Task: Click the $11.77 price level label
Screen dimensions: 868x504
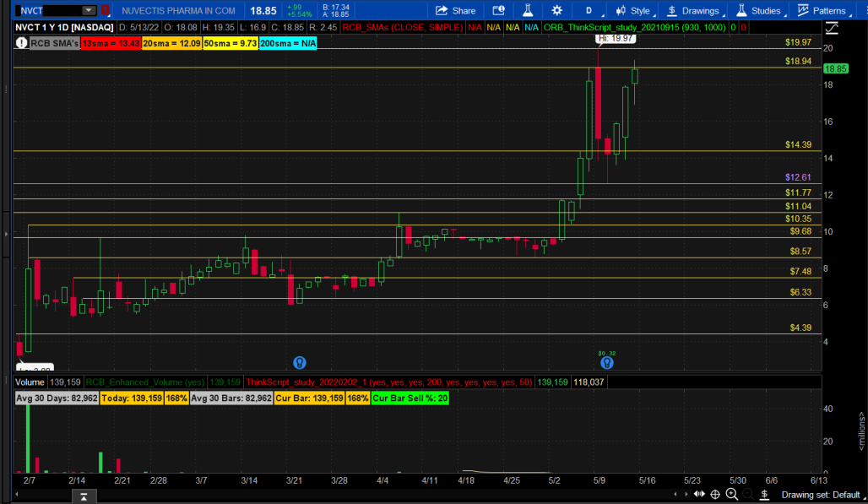Action: [798, 193]
